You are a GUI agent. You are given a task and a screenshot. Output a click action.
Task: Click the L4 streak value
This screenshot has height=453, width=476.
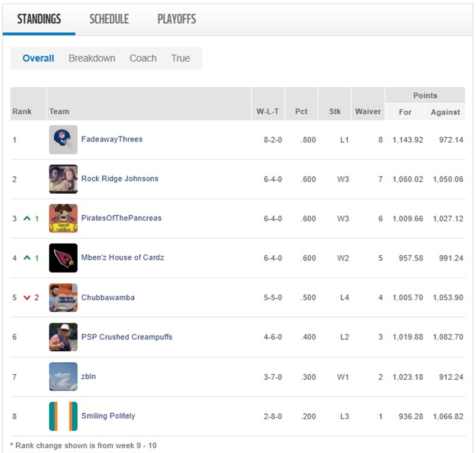pos(344,298)
